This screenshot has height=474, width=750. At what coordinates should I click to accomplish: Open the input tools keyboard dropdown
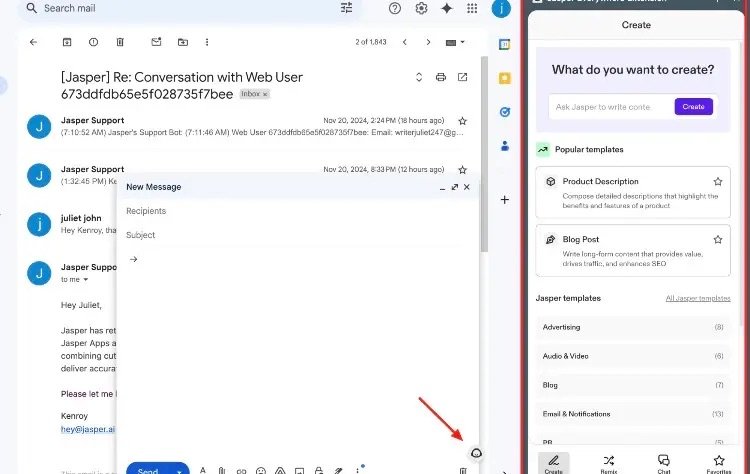(455, 42)
